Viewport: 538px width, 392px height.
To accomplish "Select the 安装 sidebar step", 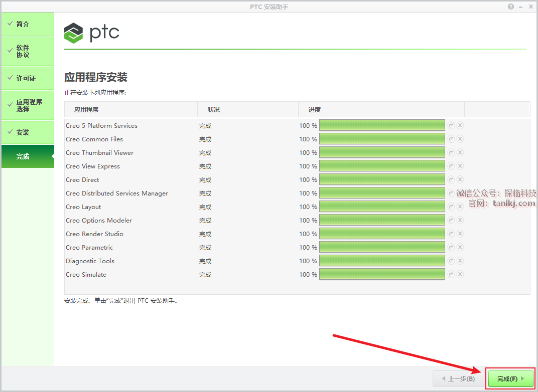I will point(28,132).
